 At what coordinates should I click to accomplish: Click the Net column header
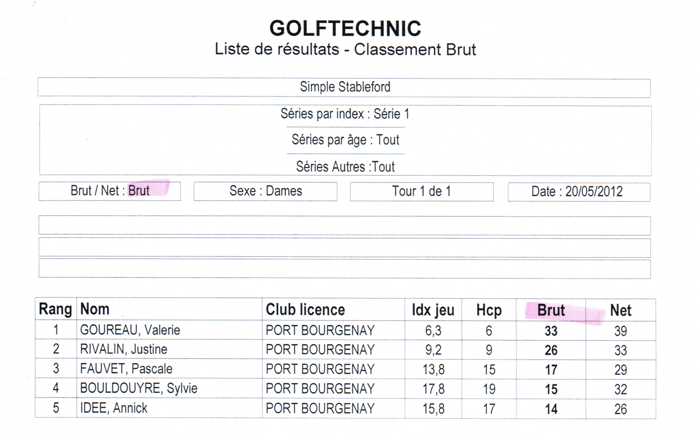click(x=621, y=310)
